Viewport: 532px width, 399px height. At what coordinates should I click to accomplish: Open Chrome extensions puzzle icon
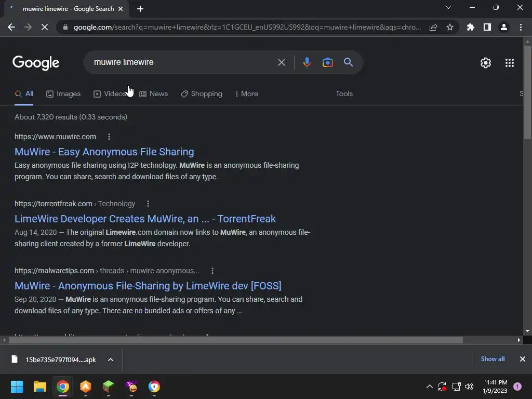coord(471,27)
